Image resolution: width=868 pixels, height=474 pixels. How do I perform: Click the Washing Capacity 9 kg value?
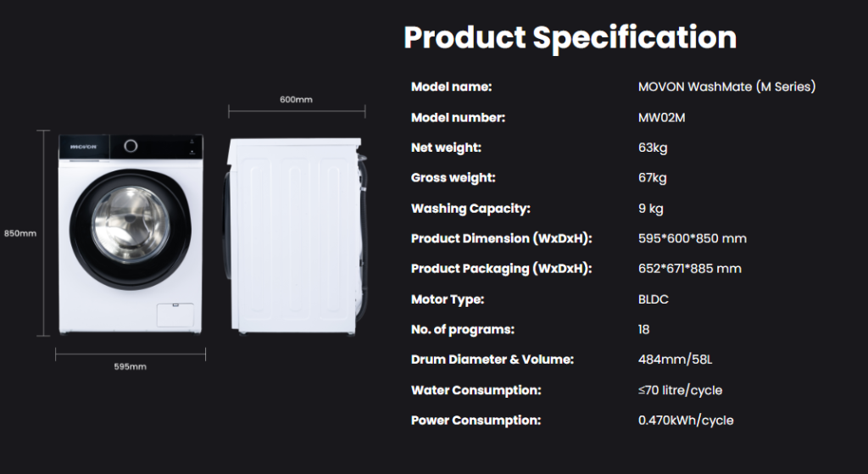pos(650,209)
